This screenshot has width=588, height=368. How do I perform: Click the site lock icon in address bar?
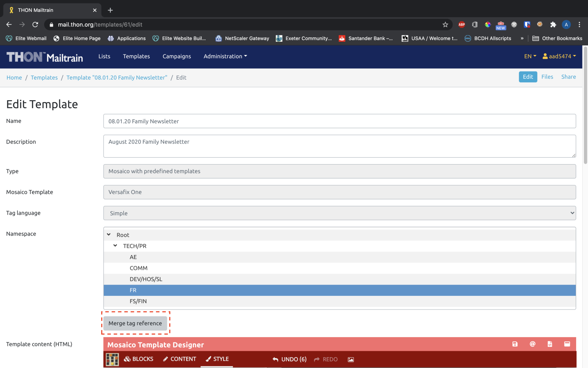coord(51,25)
